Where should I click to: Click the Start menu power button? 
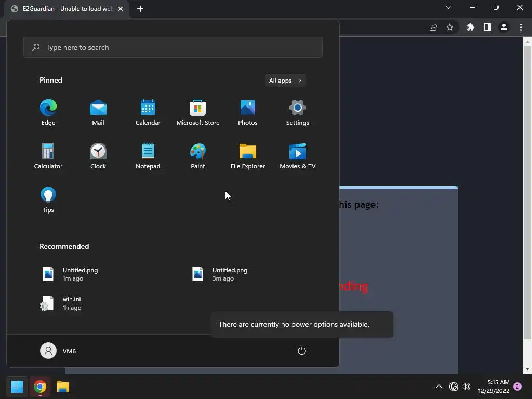pyautogui.click(x=302, y=351)
